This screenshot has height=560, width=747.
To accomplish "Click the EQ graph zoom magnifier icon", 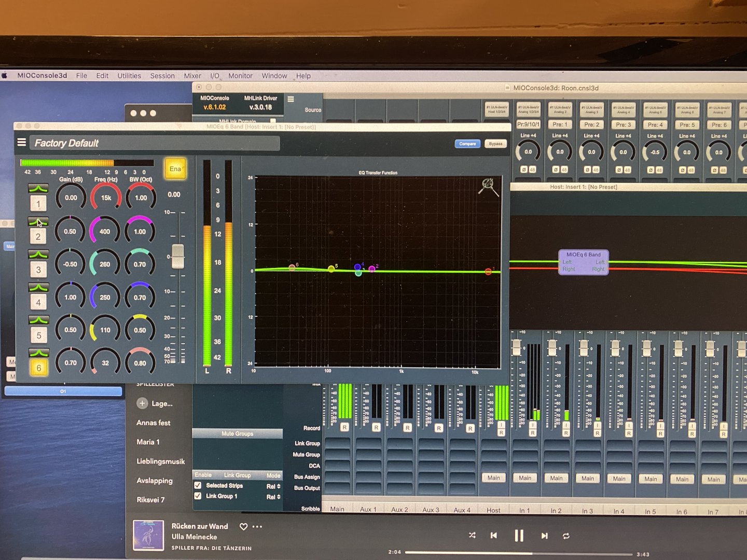I will click(x=488, y=186).
